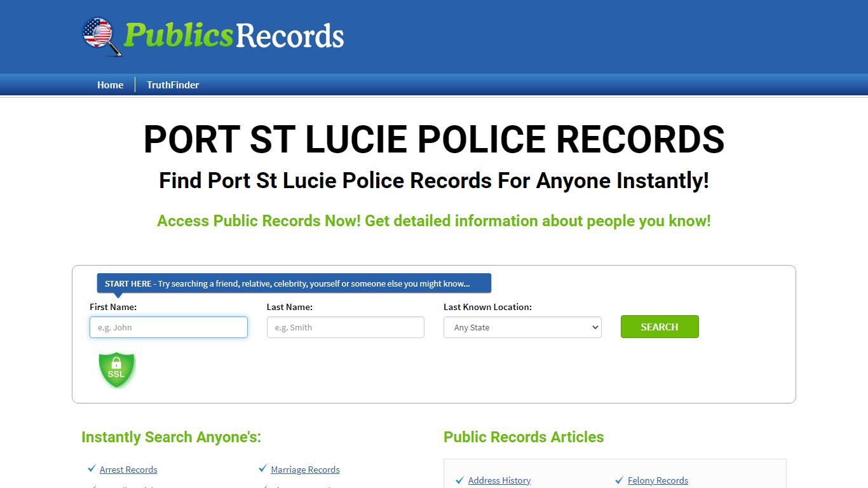868x488 pixels.
Task: Open the Arrest Records link
Action: click(x=128, y=470)
